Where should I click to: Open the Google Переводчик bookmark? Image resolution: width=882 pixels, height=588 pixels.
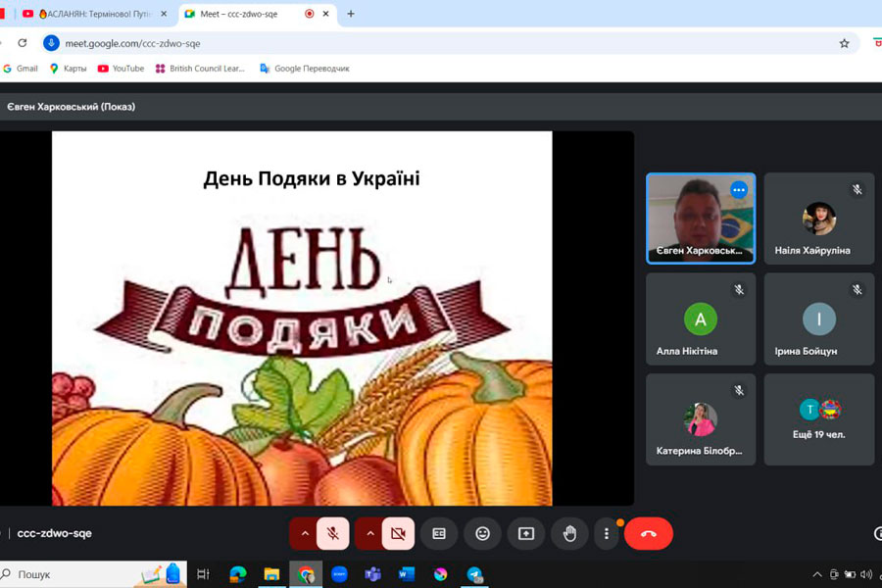(x=305, y=69)
